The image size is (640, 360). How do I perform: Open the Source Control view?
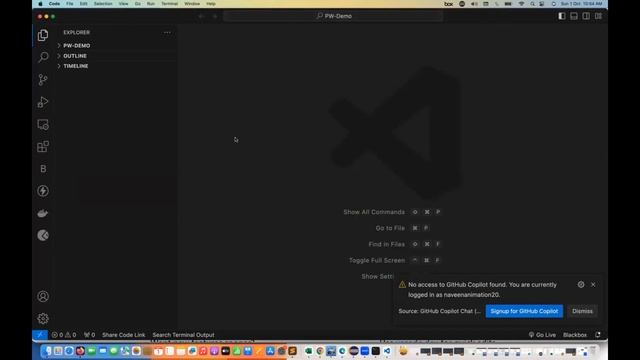[43, 80]
